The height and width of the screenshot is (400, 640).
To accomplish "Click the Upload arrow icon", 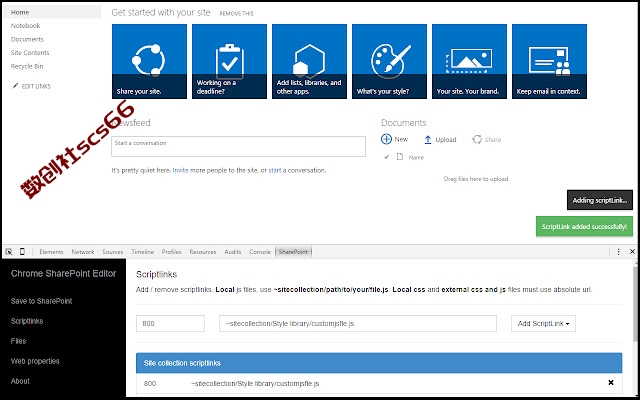I will (x=428, y=140).
